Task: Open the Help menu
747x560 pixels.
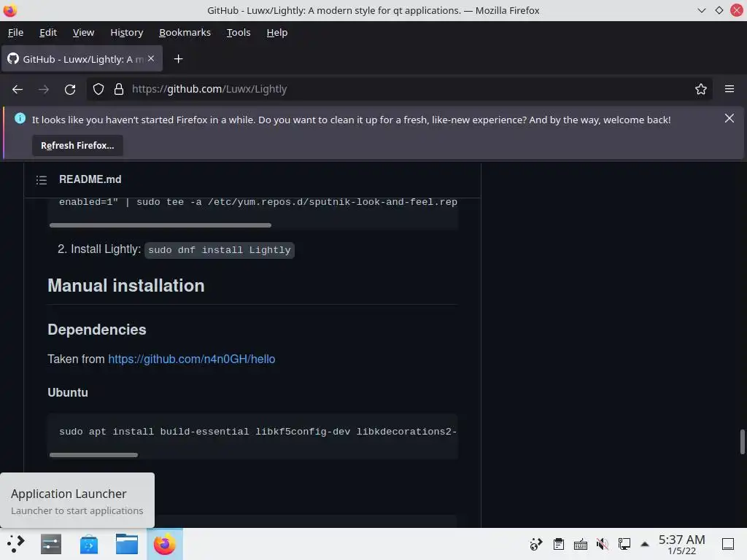Action: [276, 32]
